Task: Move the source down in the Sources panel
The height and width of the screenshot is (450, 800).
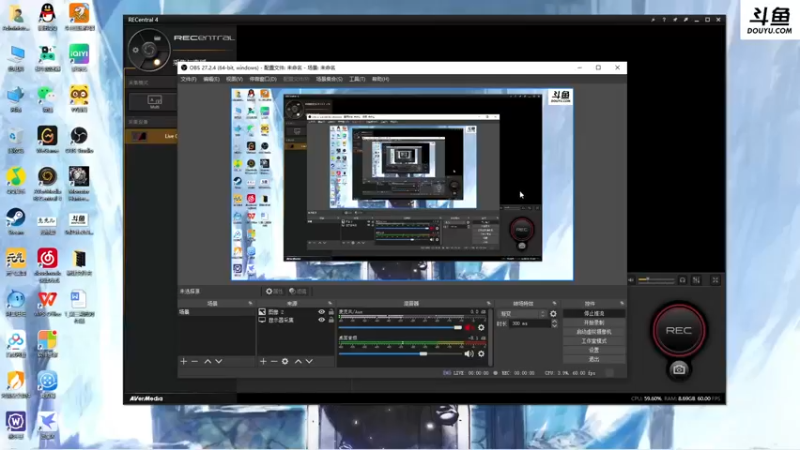Action: pyautogui.click(x=309, y=361)
